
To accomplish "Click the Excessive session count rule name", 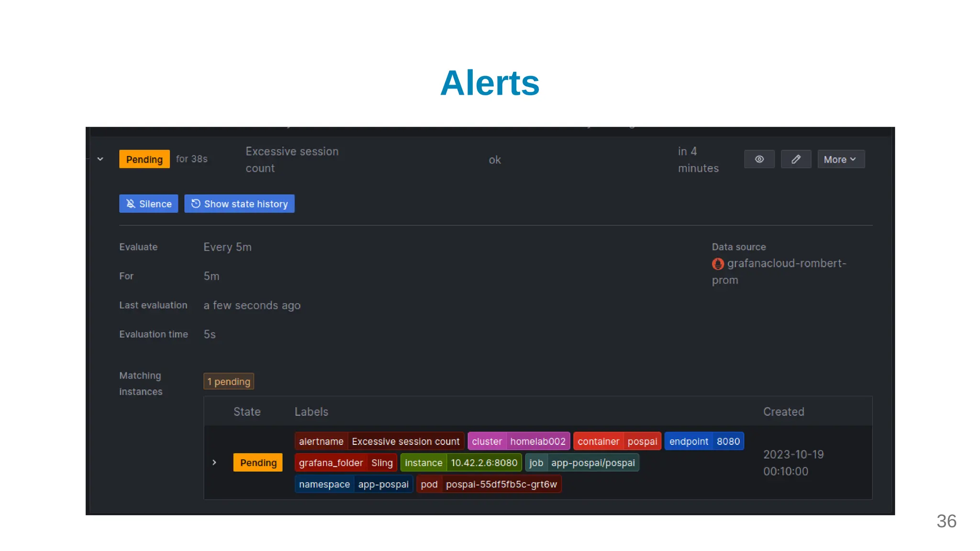I will click(x=292, y=160).
